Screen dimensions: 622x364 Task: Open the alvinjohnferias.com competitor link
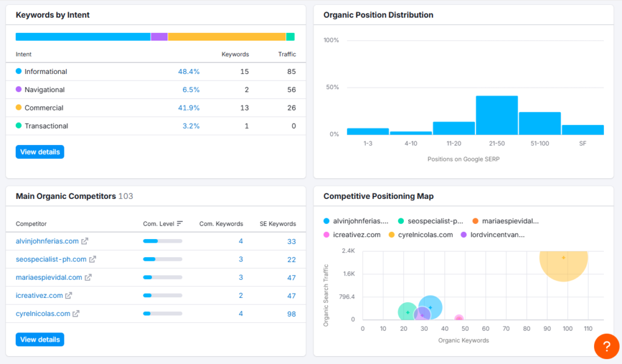coord(47,241)
